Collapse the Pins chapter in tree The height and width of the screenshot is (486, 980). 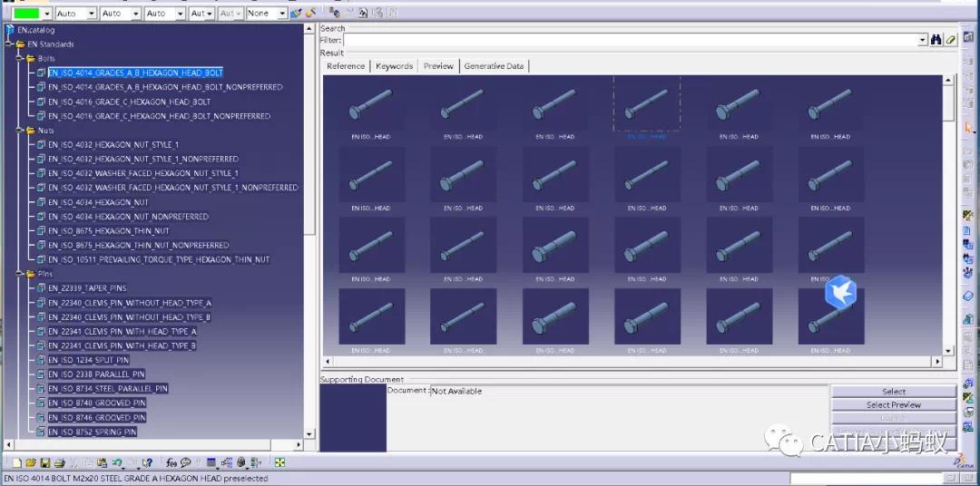[x=21, y=274]
